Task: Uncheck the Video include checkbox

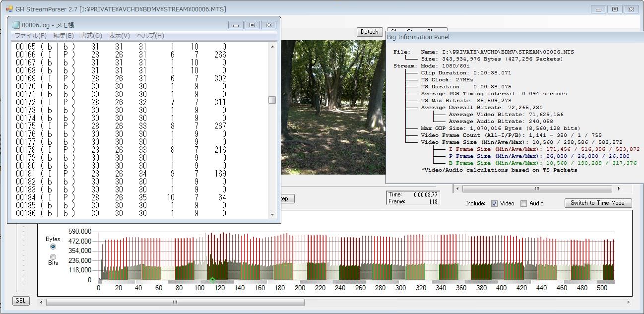Action: 494,203
